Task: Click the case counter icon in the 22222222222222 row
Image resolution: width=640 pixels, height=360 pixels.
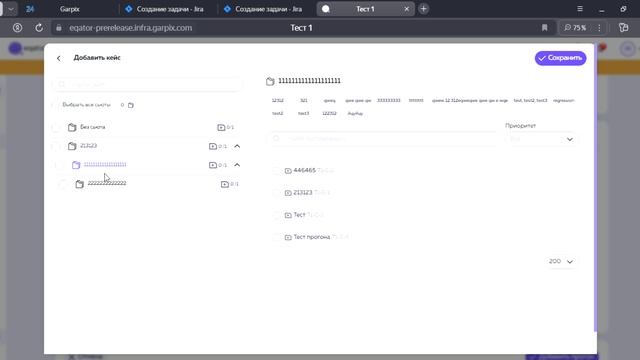Action: coord(224,184)
